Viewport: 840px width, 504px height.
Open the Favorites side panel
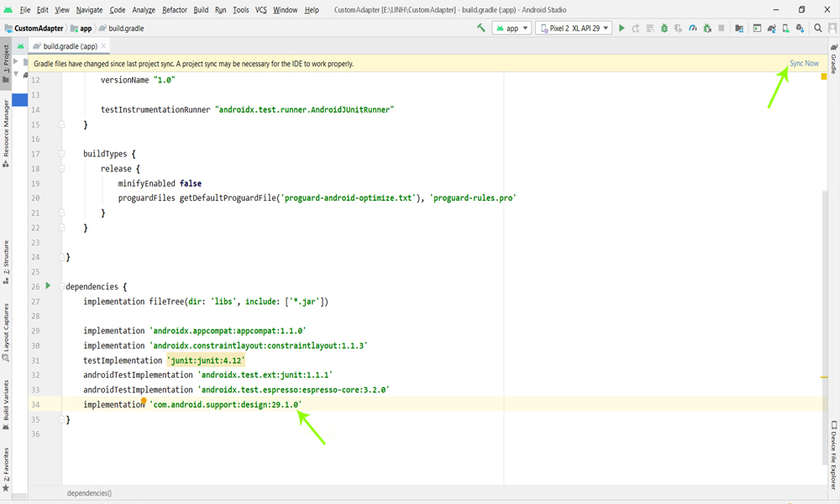[x=6, y=470]
